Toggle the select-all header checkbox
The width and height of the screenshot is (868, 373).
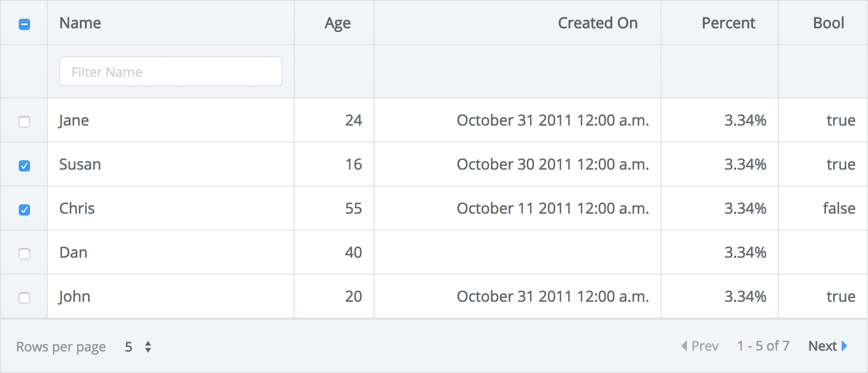pyautogui.click(x=24, y=24)
